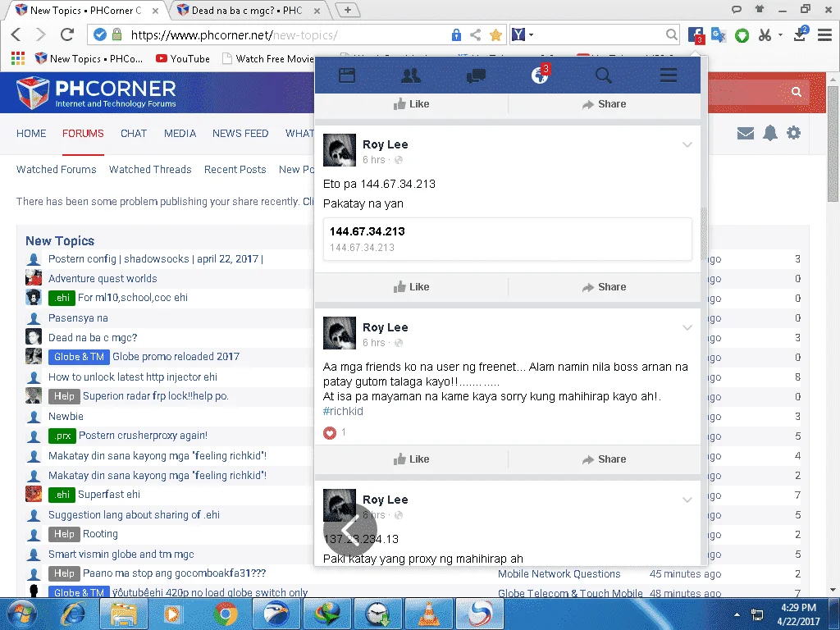Open the HOME tab on PHCorner
Viewport: 840px width, 630px height.
(31, 134)
